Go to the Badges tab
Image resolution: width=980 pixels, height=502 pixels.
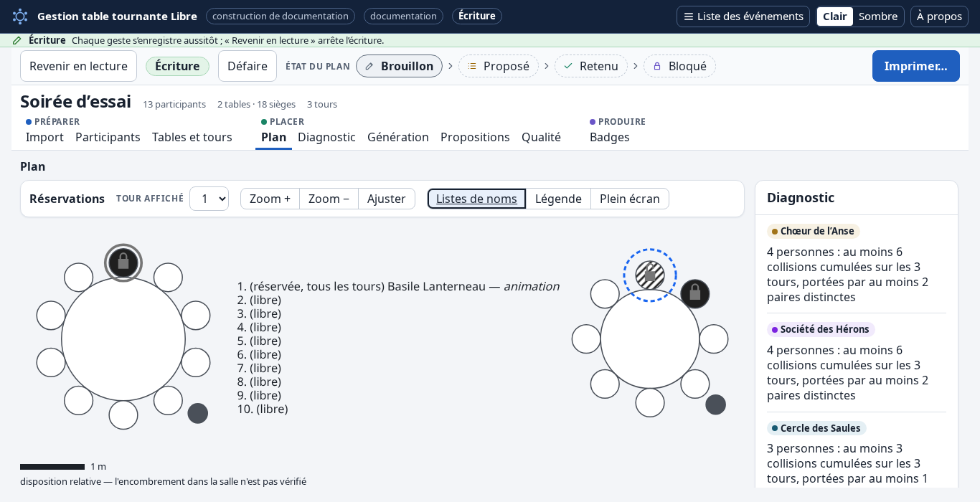click(x=610, y=137)
